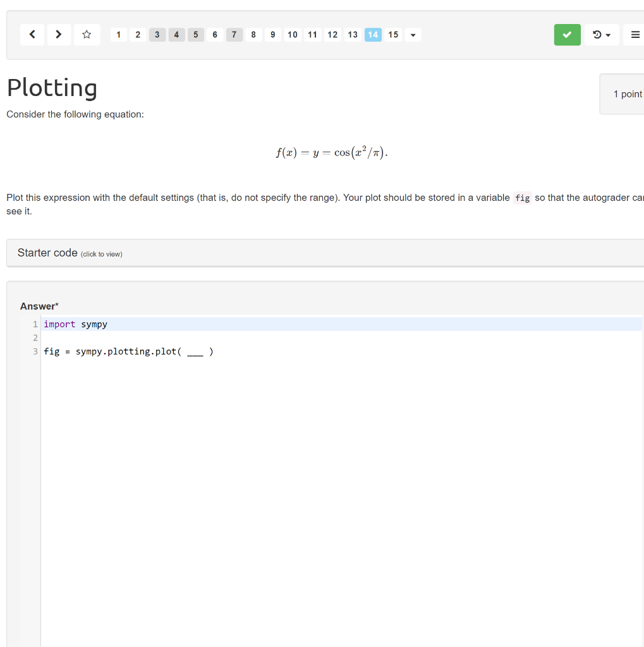The height and width of the screenshot is (647, 644).
Task: Jump to question 5
Action: pos(196,35)
